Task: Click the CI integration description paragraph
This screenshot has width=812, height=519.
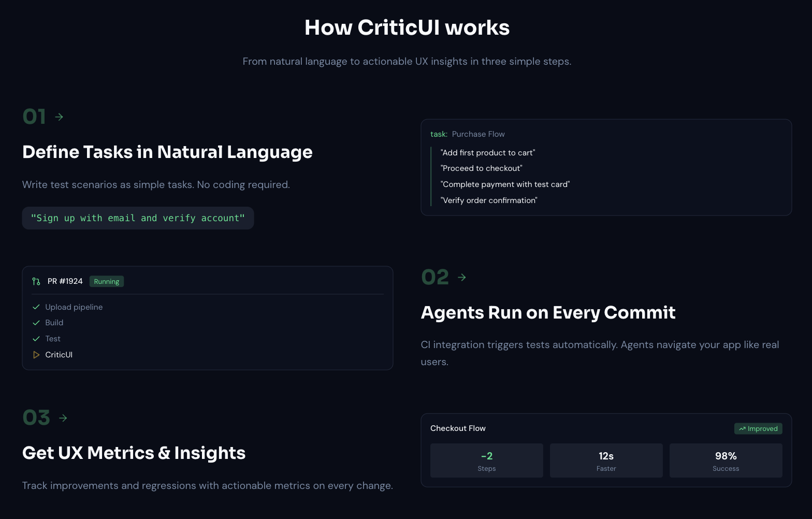Action: [x=600, y=353]
